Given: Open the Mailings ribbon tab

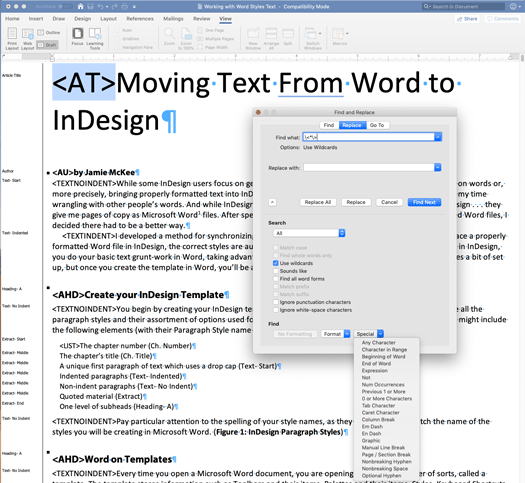Looking at the screenshot, I should [x=173, y=19].
